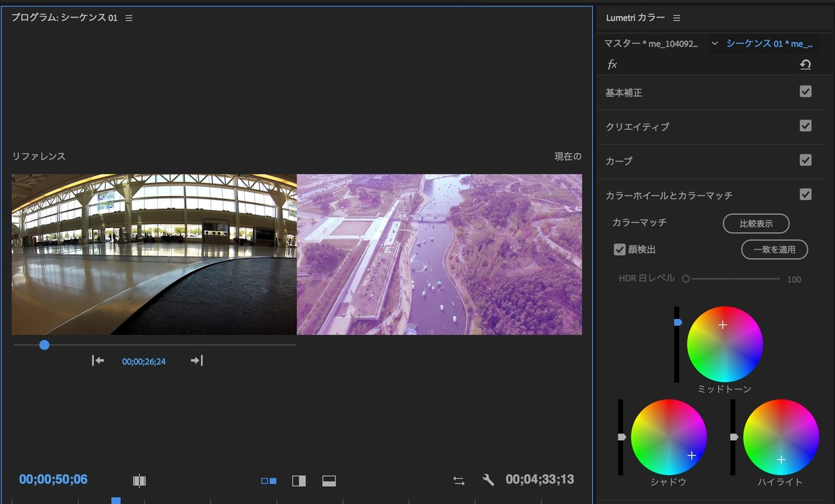The width and height of the screenshot is (835, 504).
Task: Open the dropdown chevron next to マスター clip name
Action: (714, 43)
